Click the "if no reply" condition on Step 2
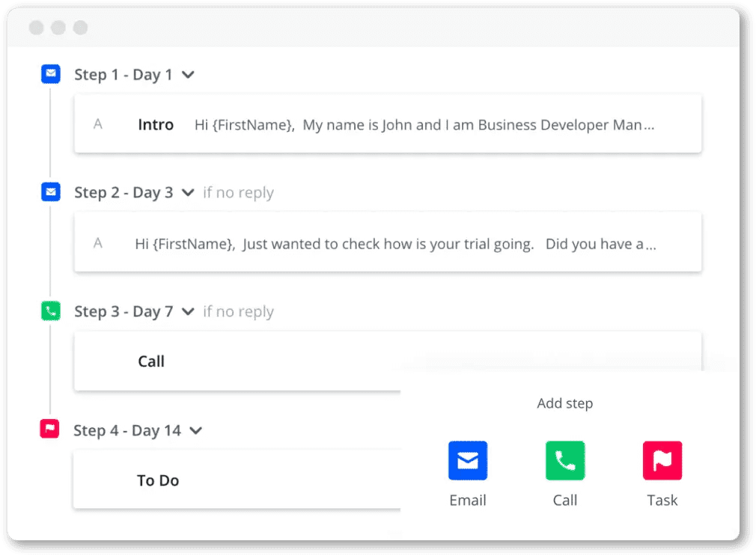This screenshot has height=556, width=756. tap(238, 193)
